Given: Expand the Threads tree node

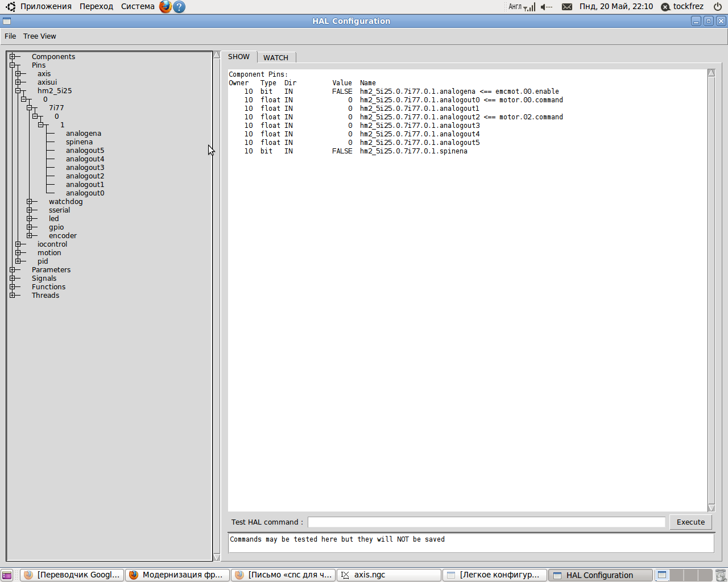Looking at the screenshot, I should (12, 296).
